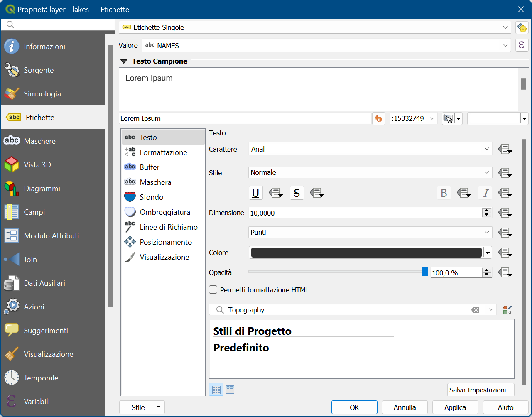
Task: Open Colore dropdown arrow menu
Action: (488, 253)
